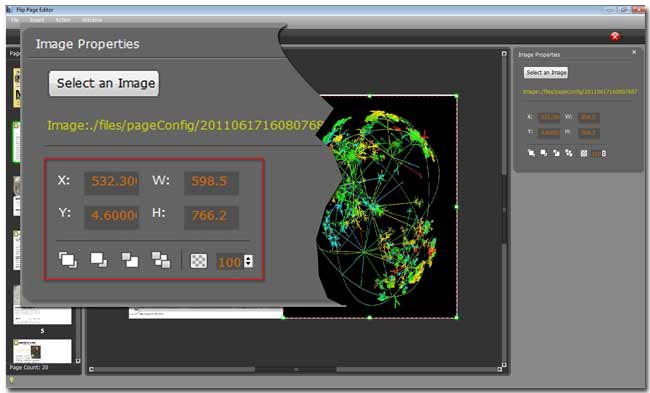Click the Y position field in the docked panel
The image size is (650, 393).
549,133
